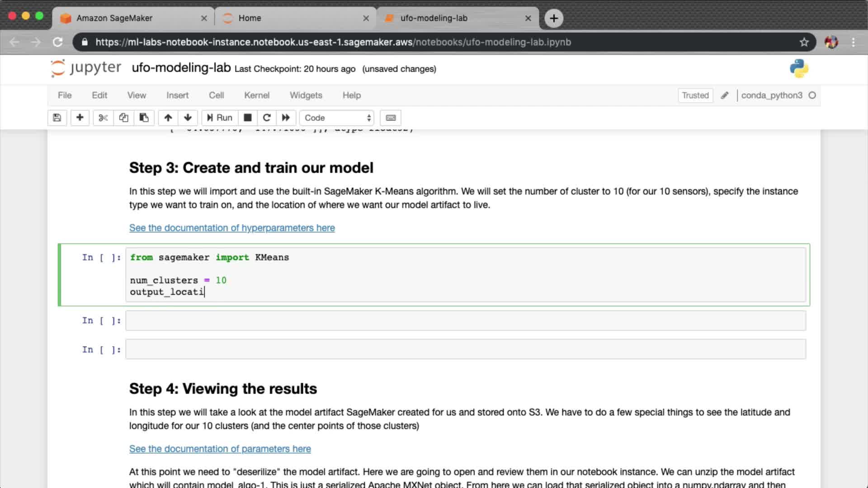Viewport: 868px width, 488px height.
Task: Open hyperparameters documentation link
Action: pyautogui.click(x=232, y=228)
